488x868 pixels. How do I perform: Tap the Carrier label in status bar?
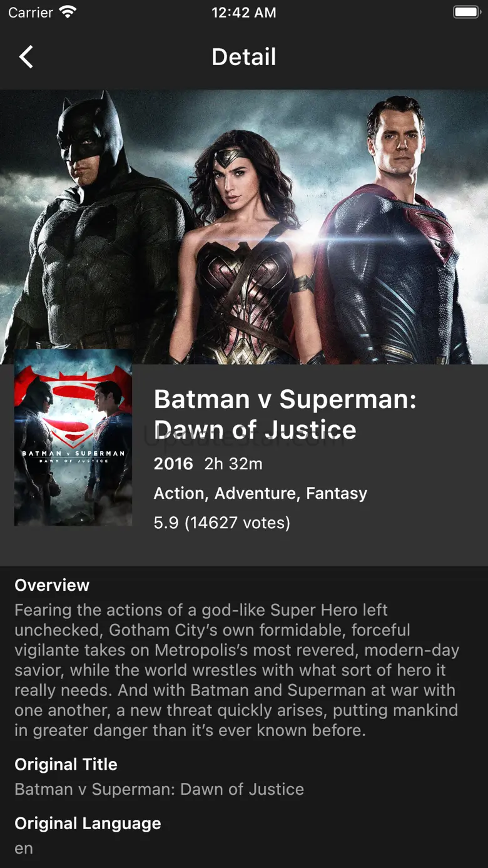pos(31,12)
